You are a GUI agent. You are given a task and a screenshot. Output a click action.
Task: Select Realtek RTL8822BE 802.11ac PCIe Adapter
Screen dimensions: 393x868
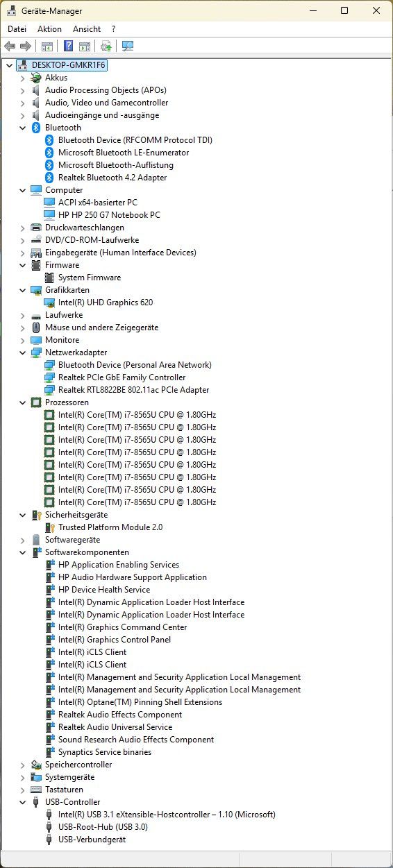pyautogui.click(x=133, y=390)
